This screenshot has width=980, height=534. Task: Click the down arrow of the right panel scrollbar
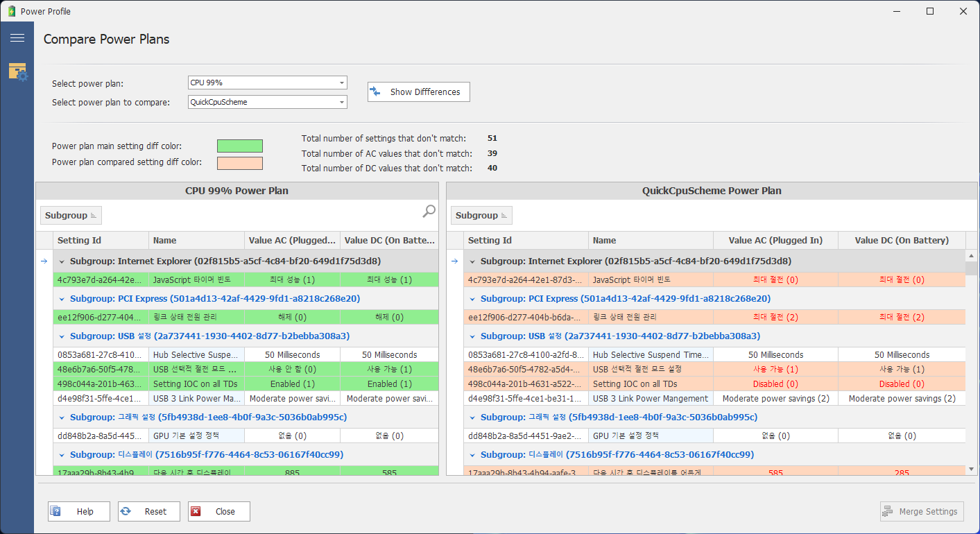971,470
